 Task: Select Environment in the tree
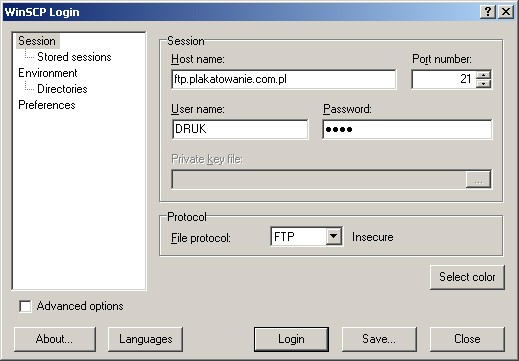pos(48,73)
